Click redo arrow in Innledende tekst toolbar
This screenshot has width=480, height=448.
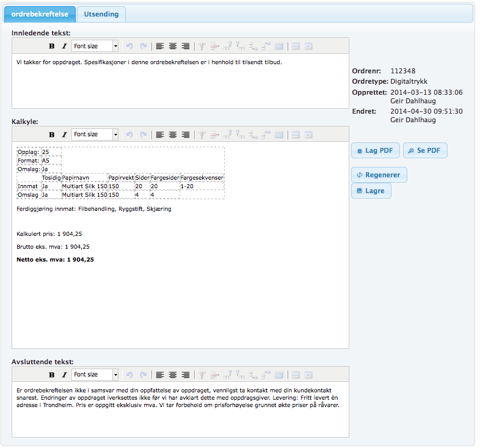[144, 46]
